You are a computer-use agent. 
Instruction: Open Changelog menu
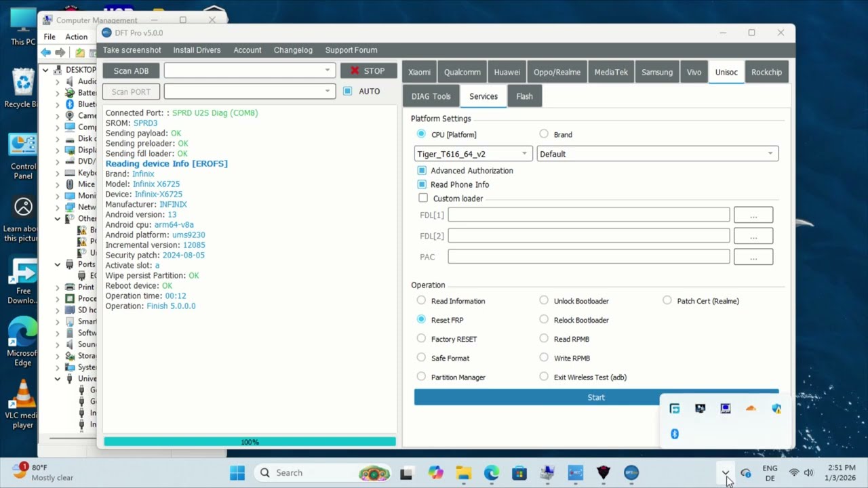293,50
